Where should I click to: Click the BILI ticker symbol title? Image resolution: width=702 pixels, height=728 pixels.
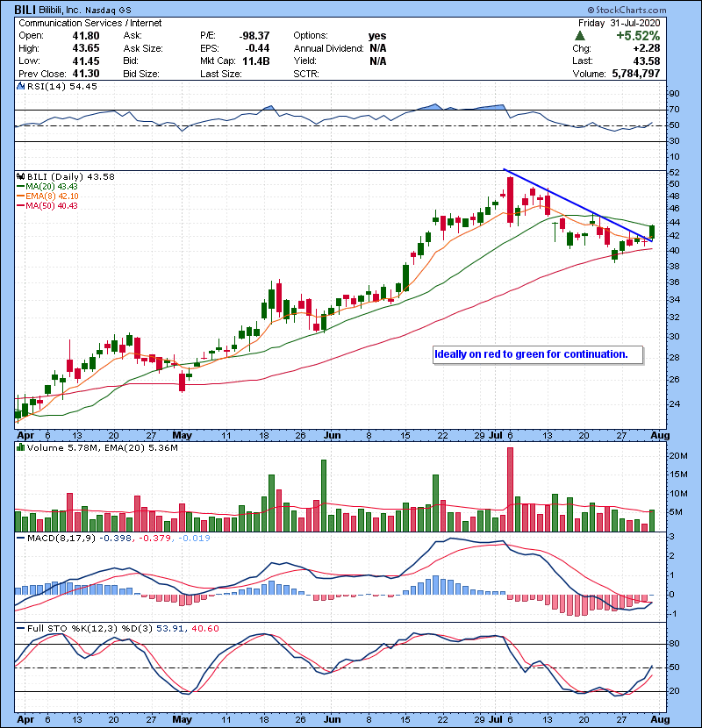click(x=25, y=10)
